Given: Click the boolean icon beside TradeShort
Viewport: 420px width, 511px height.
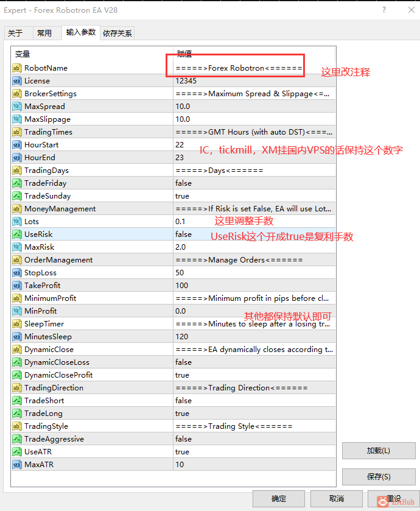Looking at the screenshot, I should point(17,401).
